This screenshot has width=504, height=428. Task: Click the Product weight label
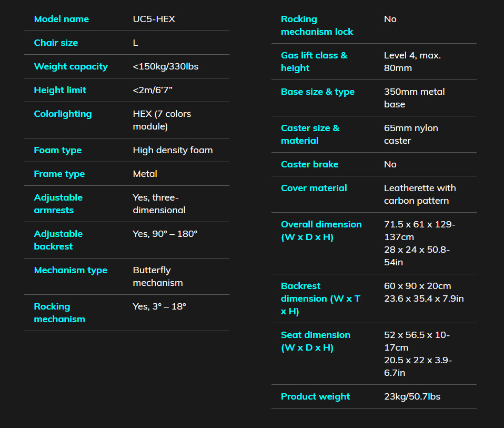[315, 397]
